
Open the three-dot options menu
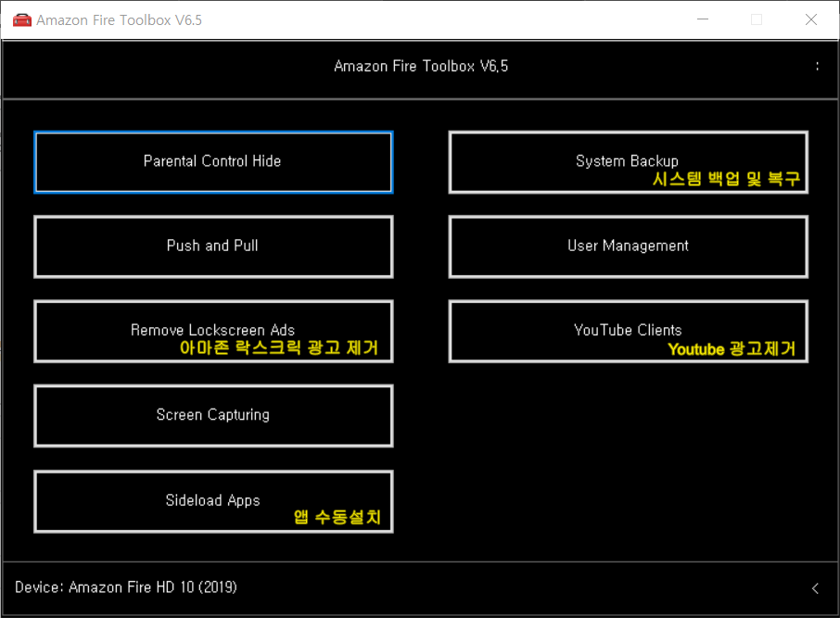point(817,66)
